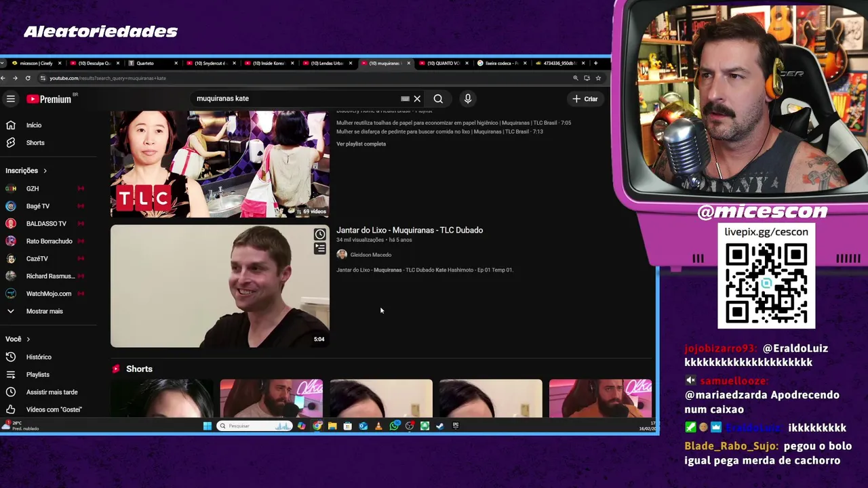
Task: Go back with browser back arrow
Action: pyautogui.click(x=3, y=78)
